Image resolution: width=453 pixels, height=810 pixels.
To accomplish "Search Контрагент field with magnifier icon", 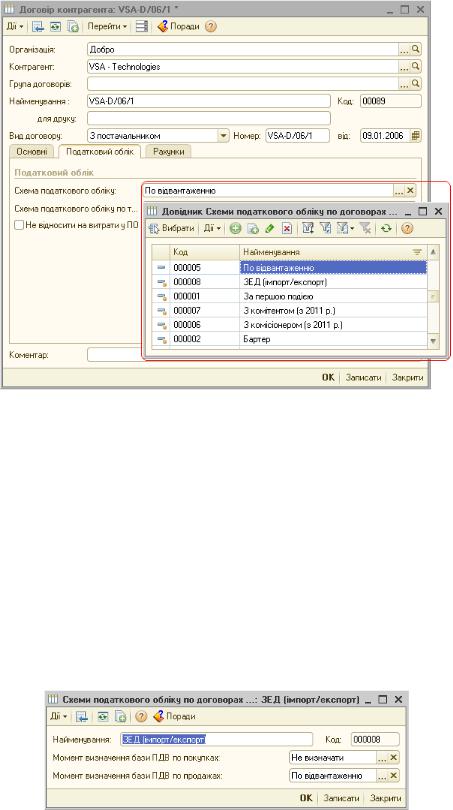I will [416, 67].
